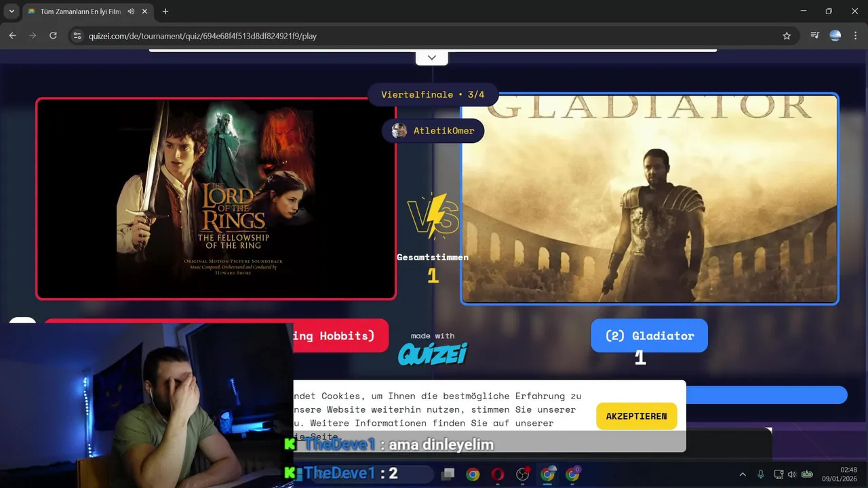Close the Tüm Zamanların En İyi Film tab
The height and width of the screenshot is (488, 868).
click(144, 12)
